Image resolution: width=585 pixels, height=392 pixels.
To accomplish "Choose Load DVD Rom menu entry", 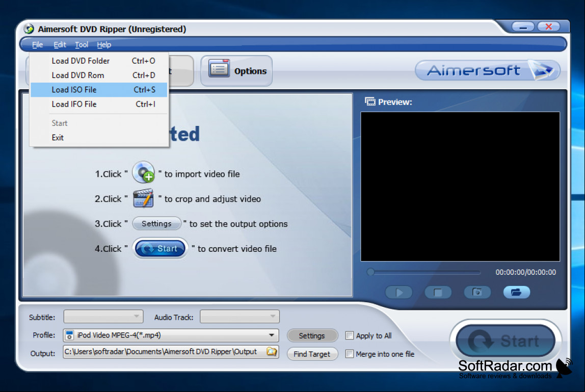I will point(99,75).
